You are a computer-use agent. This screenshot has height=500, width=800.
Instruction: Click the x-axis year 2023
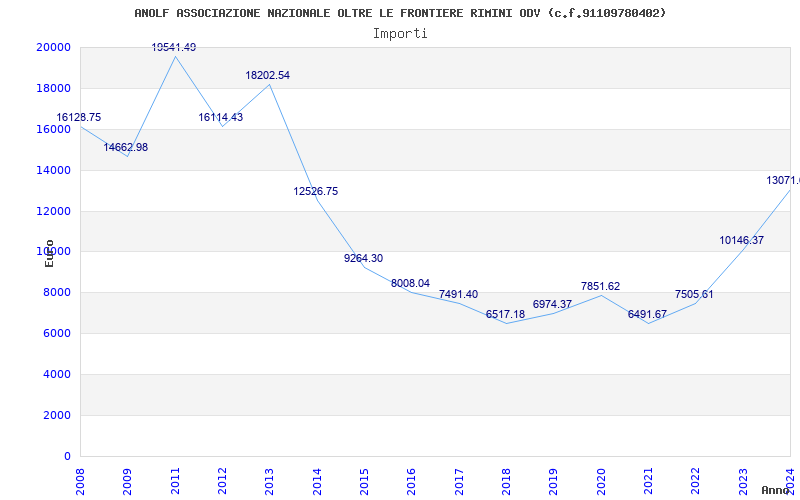pos(742,481)
